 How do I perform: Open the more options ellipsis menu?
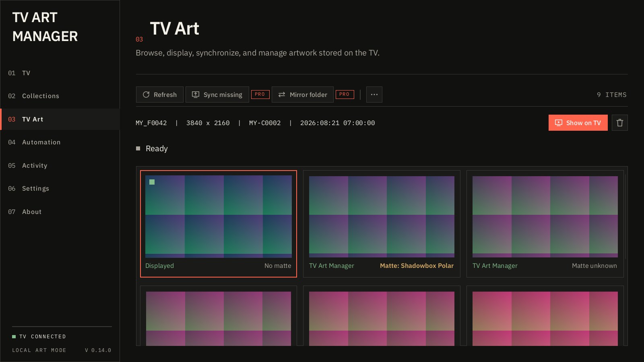click(x=374, y=95)
